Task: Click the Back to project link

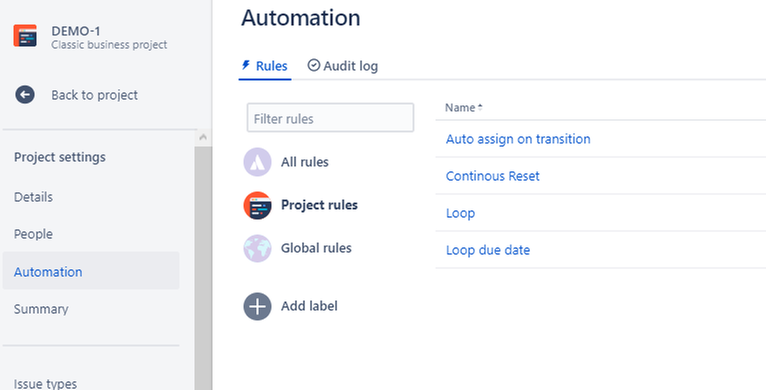Action: (95, 95)
